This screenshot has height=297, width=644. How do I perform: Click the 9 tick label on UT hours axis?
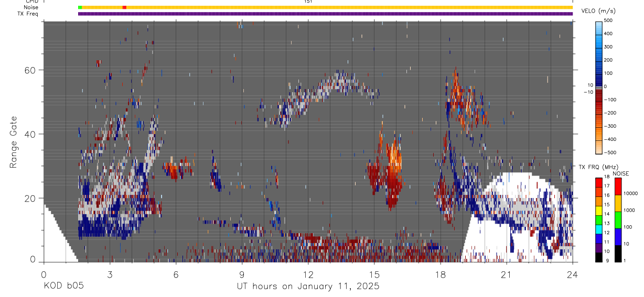242,274
